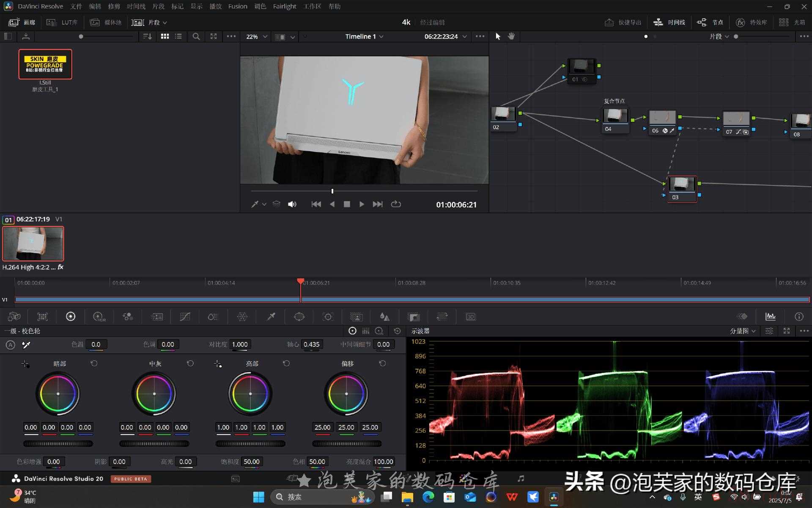Open the Tracker palette
Screen dimensions: 812x508
point(328,317)
